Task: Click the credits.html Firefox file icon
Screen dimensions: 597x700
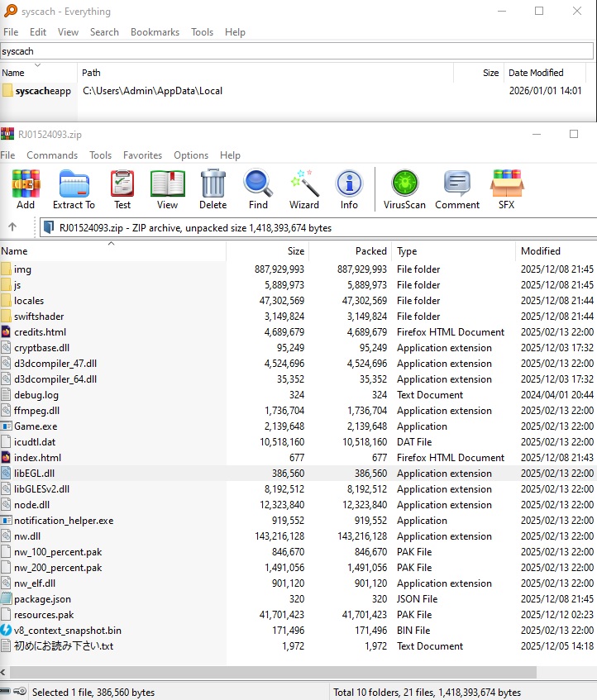Action: click(6, 331)
